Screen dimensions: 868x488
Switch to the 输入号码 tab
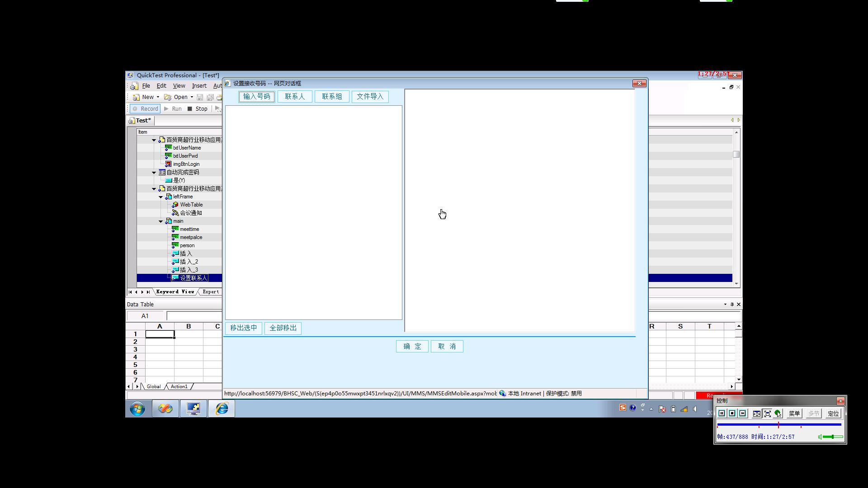click(x=257, y=96)
